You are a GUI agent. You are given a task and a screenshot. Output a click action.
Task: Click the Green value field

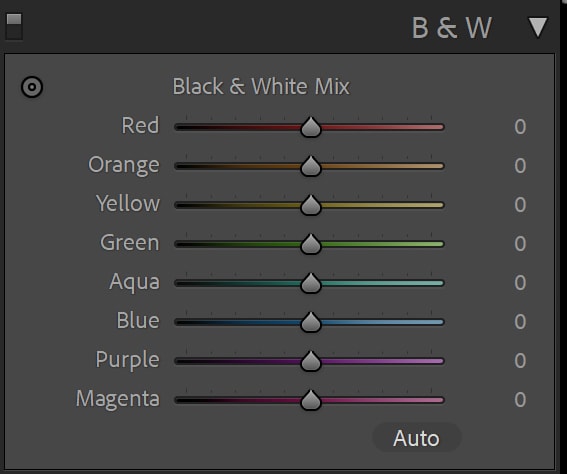[520, 244]
